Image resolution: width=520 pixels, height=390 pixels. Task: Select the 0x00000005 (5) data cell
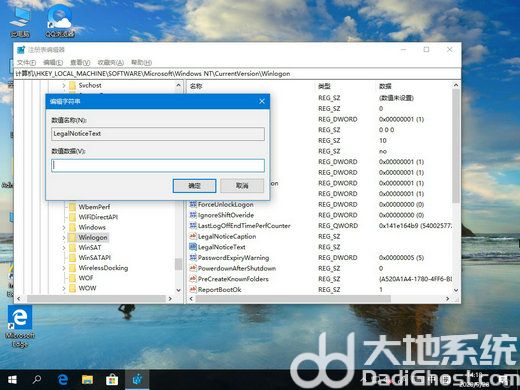401,258
